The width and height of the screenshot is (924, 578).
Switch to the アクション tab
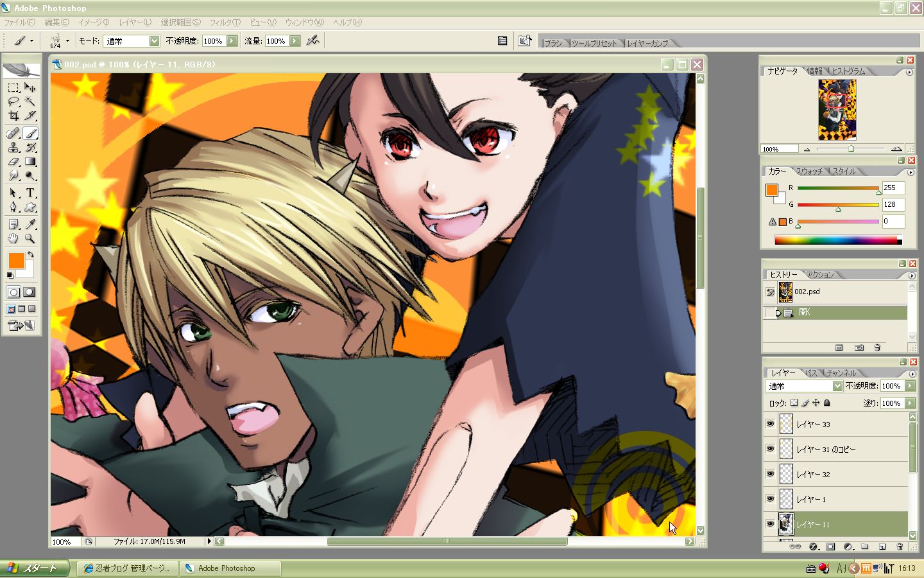[821, 275]
